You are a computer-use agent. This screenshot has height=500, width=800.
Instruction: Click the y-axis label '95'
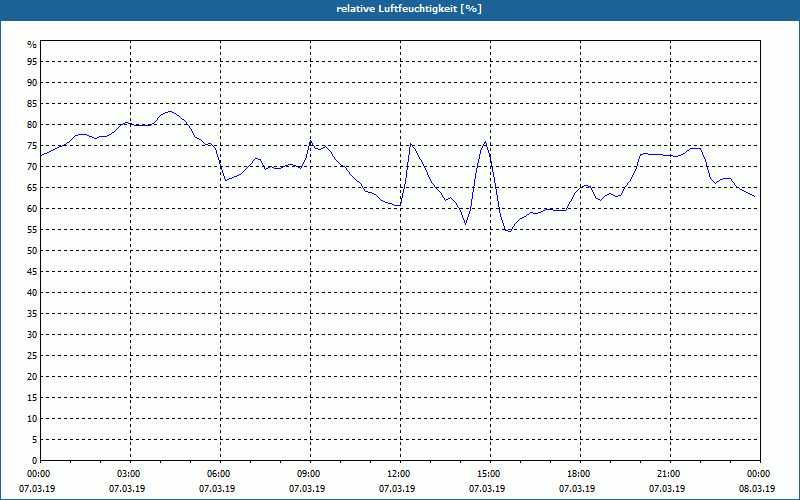(x=32, y=62)
